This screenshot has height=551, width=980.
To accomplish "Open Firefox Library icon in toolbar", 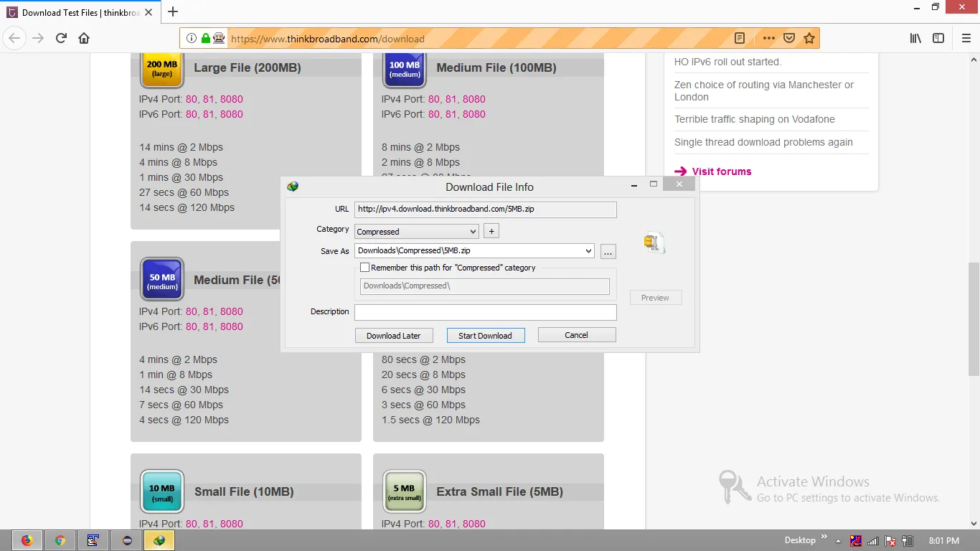I will (915, 39).
